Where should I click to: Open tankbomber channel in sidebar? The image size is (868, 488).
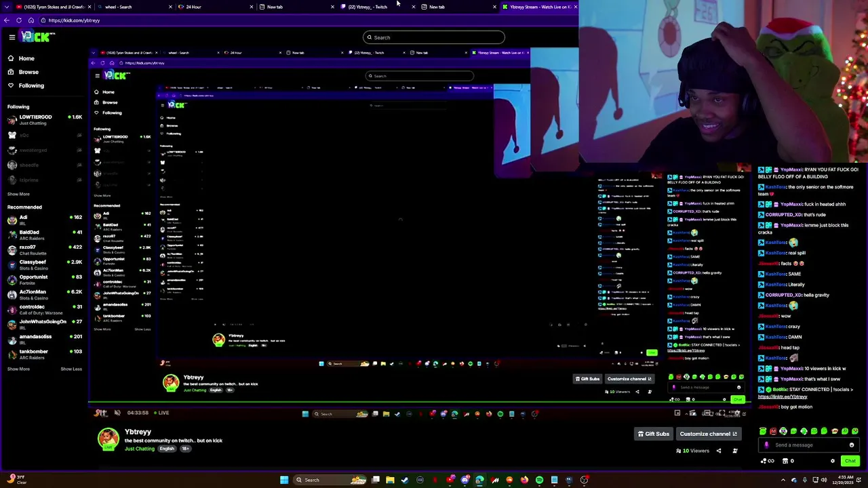coord(43,354)
